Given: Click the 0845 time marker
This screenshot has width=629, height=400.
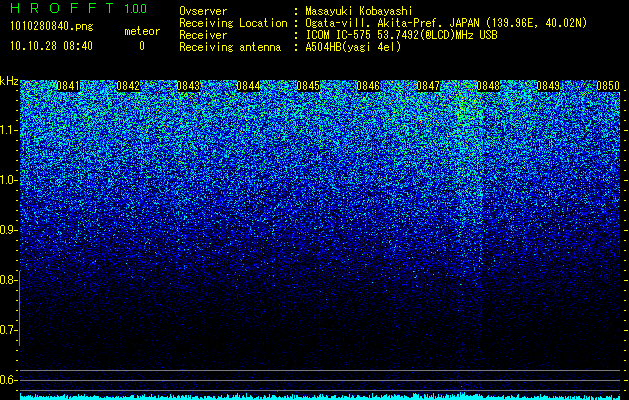Looking at the screenshot, I should 308,86.
